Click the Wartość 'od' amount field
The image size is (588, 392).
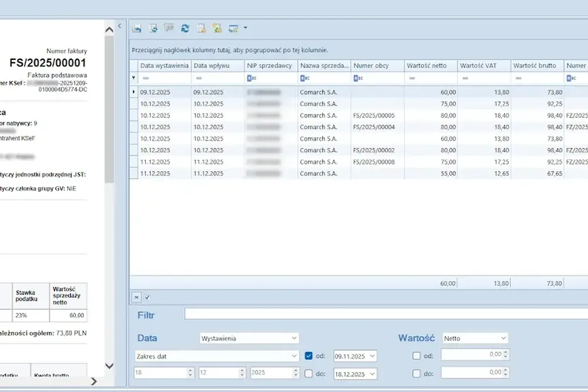475,355
